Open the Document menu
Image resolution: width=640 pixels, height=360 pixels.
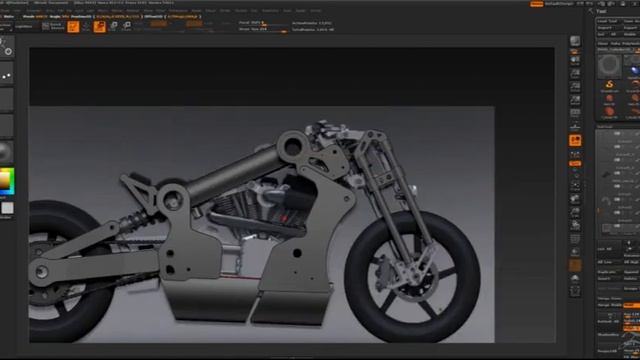coord(34,11)
